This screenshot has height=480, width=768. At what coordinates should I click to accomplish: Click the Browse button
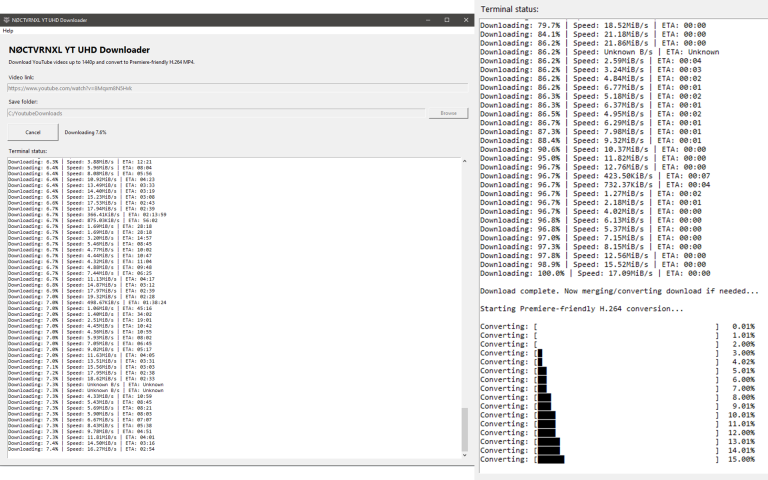pos(448,113)
